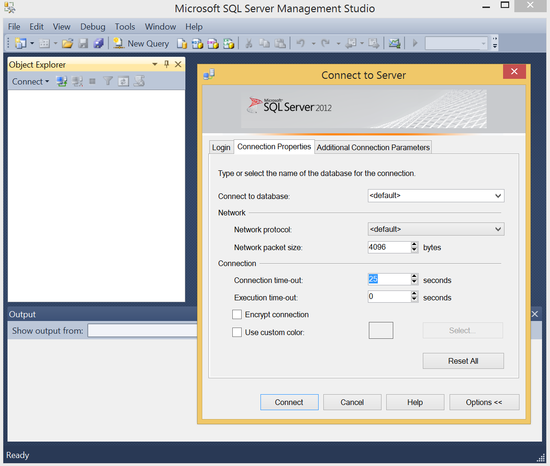The image size is (550, 466).
Task: Click the custom color preview box
Action: coord(381,330)
